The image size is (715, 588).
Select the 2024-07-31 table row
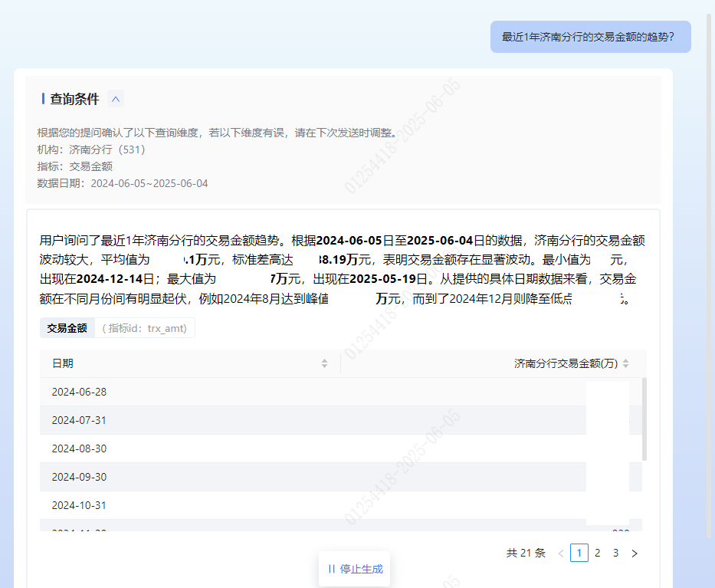(340, 420)
